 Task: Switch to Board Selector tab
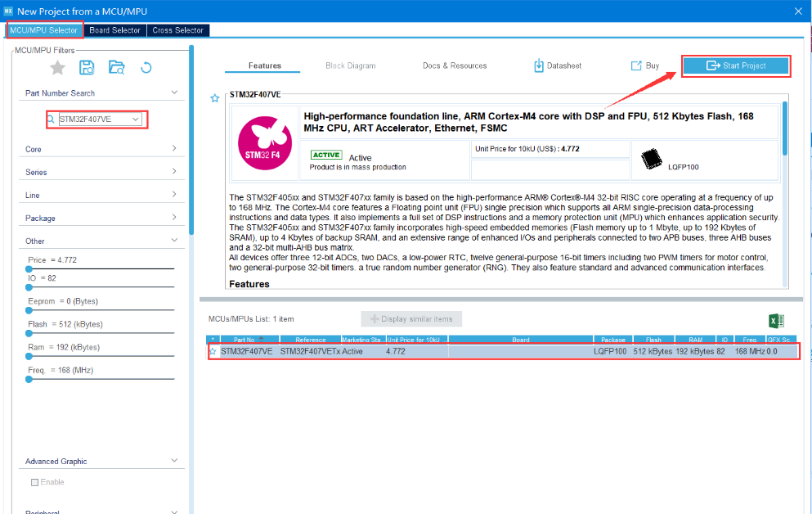[x=115, y=30]
